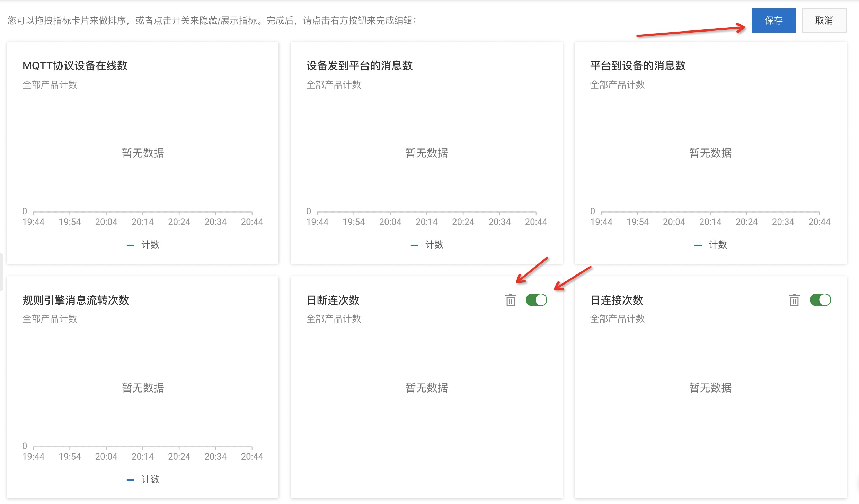Click 暂无数据 in the 日连接次数 card
Image resolution: width=859 pixels, height=504 pixels.
(710, 388)
